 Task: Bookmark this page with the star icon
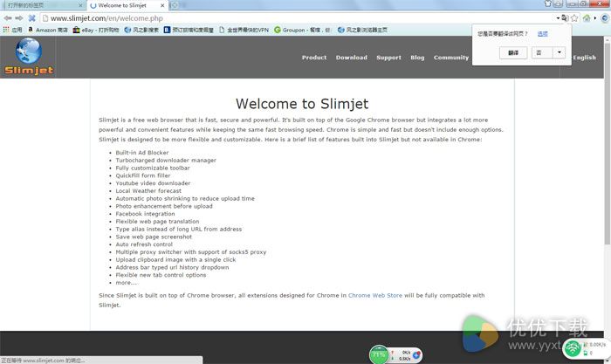[574, 18]
